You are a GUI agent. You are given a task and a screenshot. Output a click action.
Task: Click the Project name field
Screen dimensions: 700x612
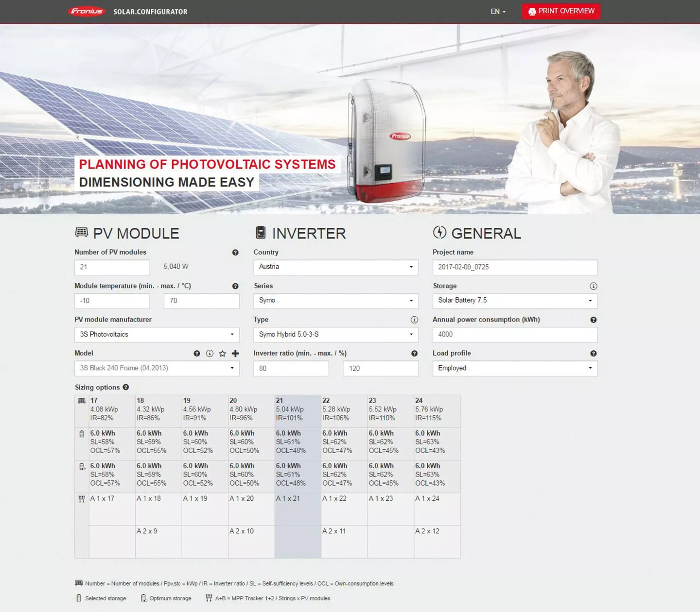[x=515, y=267]
